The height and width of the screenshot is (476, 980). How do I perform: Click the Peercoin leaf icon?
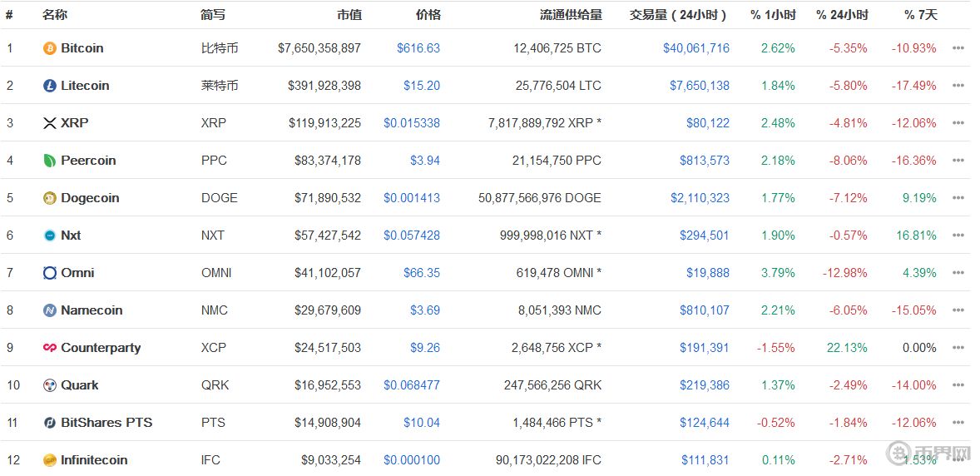50,161
